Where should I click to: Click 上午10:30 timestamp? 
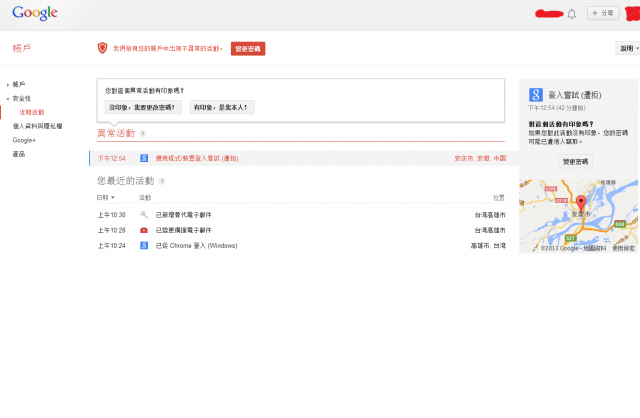[x=111, y=214]
